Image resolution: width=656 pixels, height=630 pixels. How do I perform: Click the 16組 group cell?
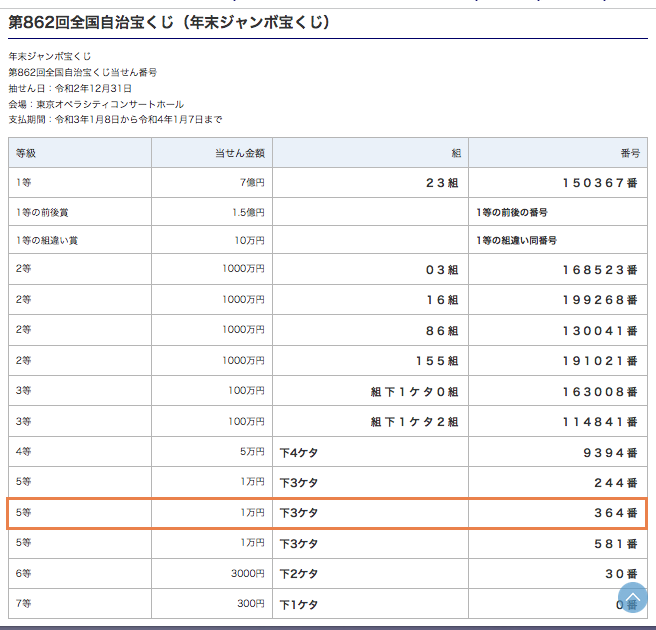370,300
